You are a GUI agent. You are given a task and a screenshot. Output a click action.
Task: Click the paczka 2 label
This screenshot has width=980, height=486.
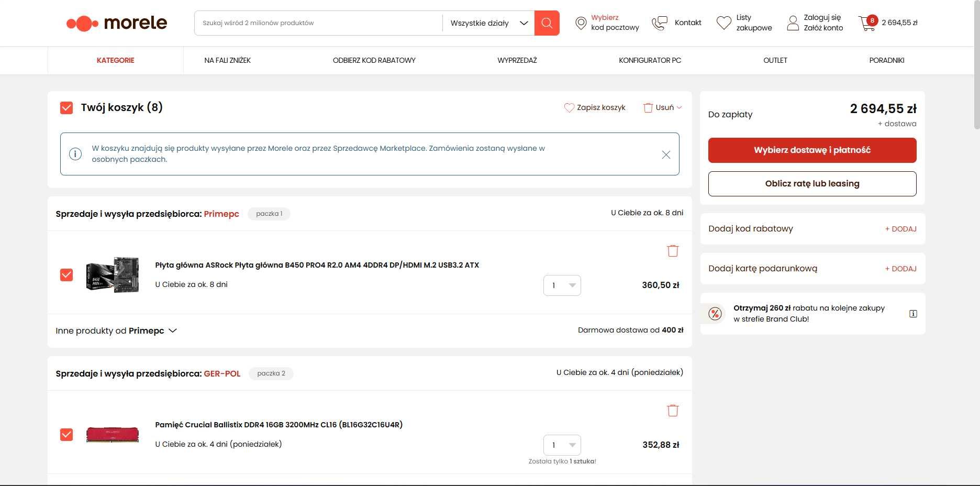click(271, 373)
